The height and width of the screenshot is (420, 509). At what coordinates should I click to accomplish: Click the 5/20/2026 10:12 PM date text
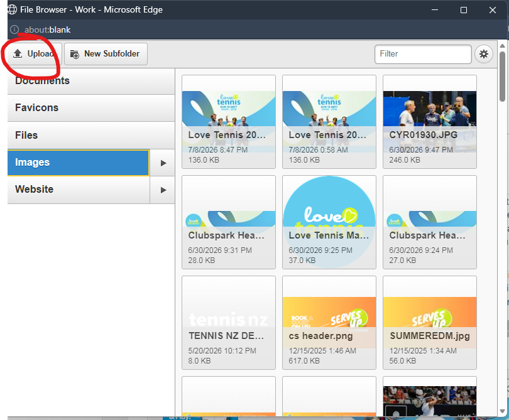point(222,351)
